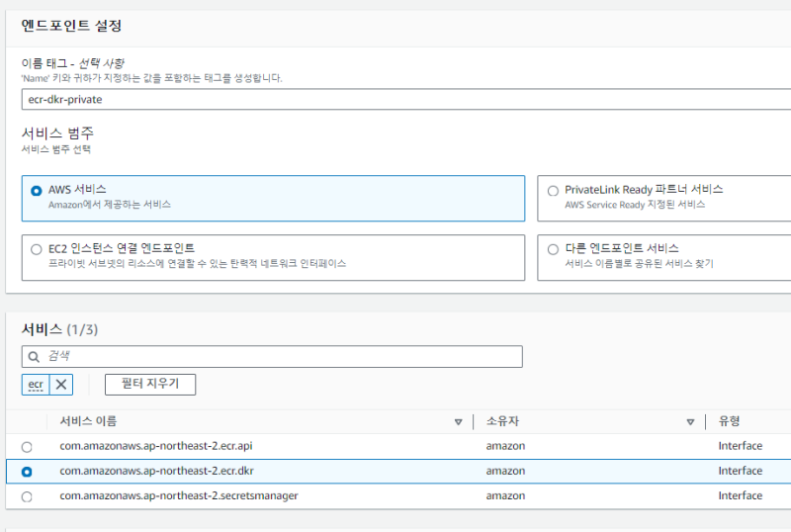Click the 서비스 검색 search box
Viewport: 791px width, 532px height.
[x=277, y=356]
